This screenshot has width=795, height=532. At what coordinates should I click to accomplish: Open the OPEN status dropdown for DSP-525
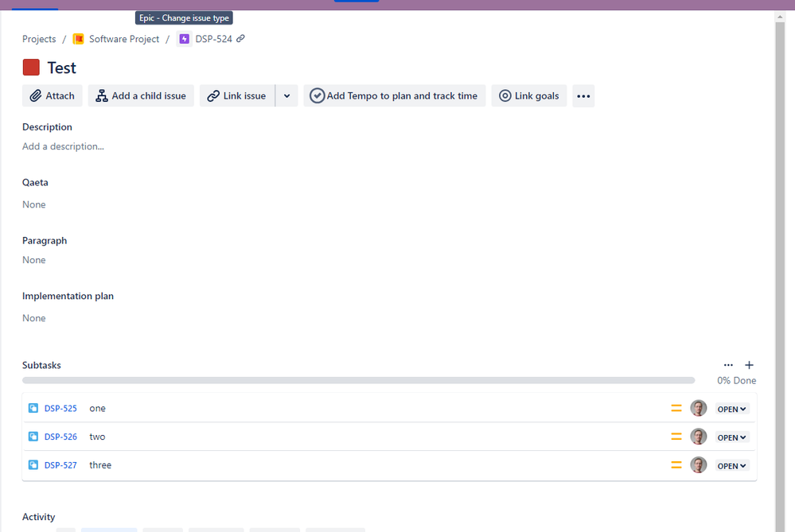pos(731,408)
